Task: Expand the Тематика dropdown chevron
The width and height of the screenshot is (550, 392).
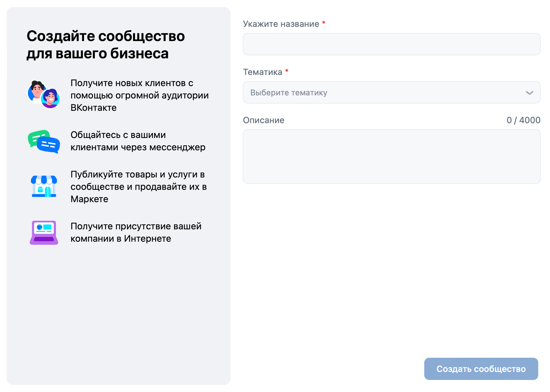Action: [x=529, y=93]
